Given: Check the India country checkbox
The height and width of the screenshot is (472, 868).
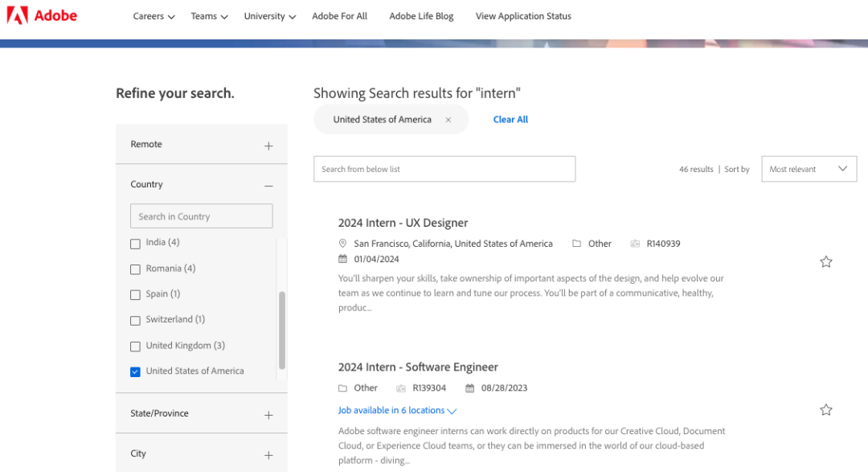Looking at the screenshot, I should (x=135, y=243).
